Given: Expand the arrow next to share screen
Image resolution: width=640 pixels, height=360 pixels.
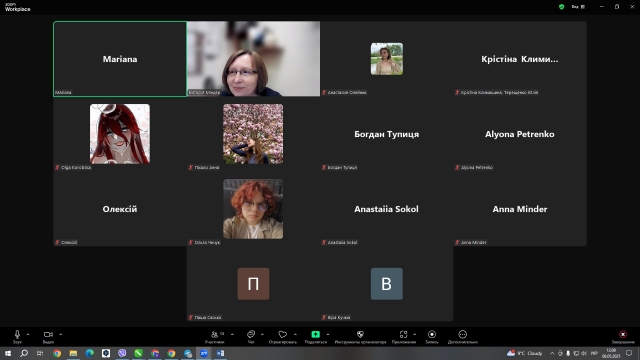Looking at the screenshot, I should 328,334.
